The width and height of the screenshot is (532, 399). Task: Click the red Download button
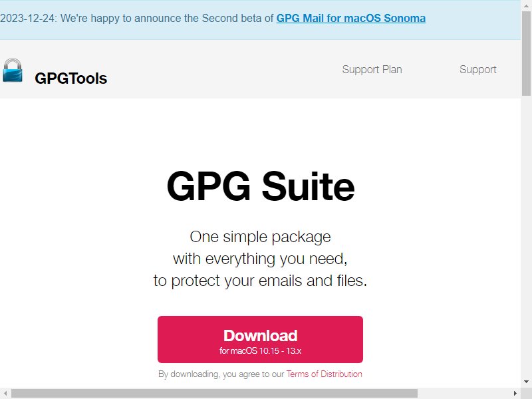[x=260, y=339]
